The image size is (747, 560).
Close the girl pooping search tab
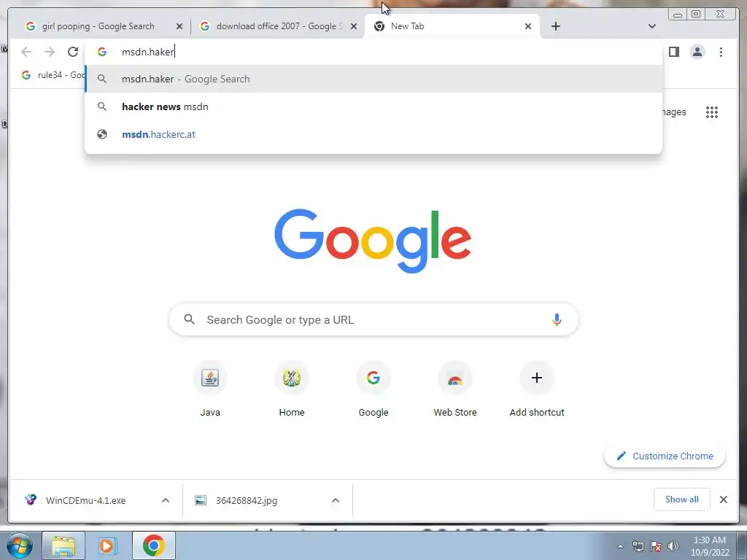coord(179,26)
